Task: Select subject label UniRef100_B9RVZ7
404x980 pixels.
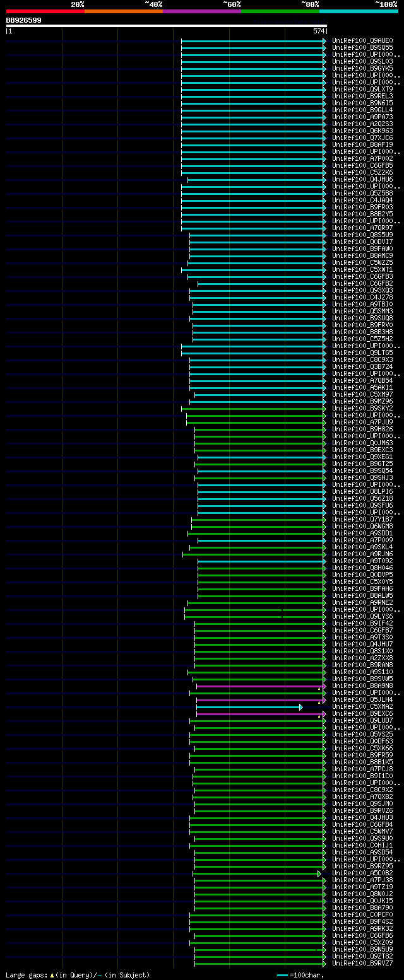Action: tap(362, 964)
